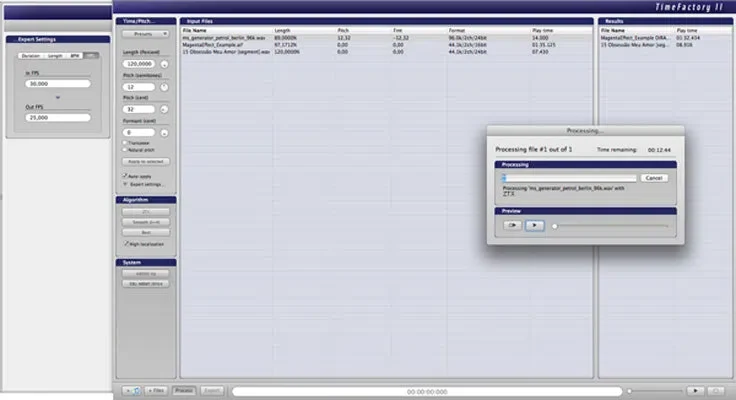Switch to the BPM tab

click(75, 56)
